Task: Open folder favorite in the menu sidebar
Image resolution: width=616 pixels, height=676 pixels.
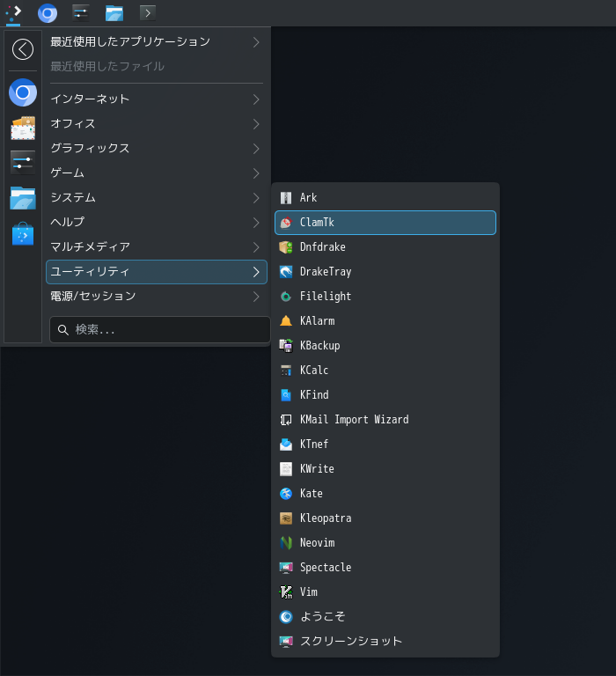Action: coord(23,198)
